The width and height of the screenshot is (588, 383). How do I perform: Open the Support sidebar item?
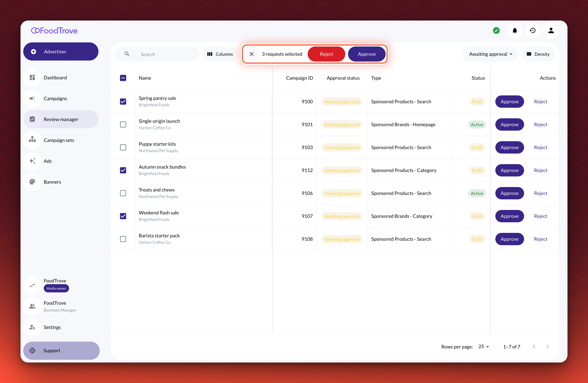pos(62,350)
